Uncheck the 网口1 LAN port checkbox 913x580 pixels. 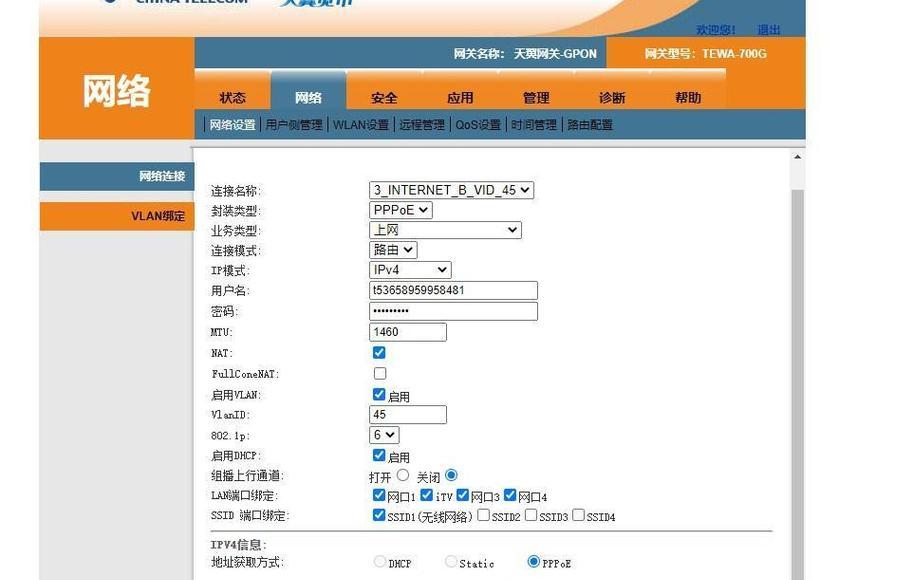coord(379,495)
